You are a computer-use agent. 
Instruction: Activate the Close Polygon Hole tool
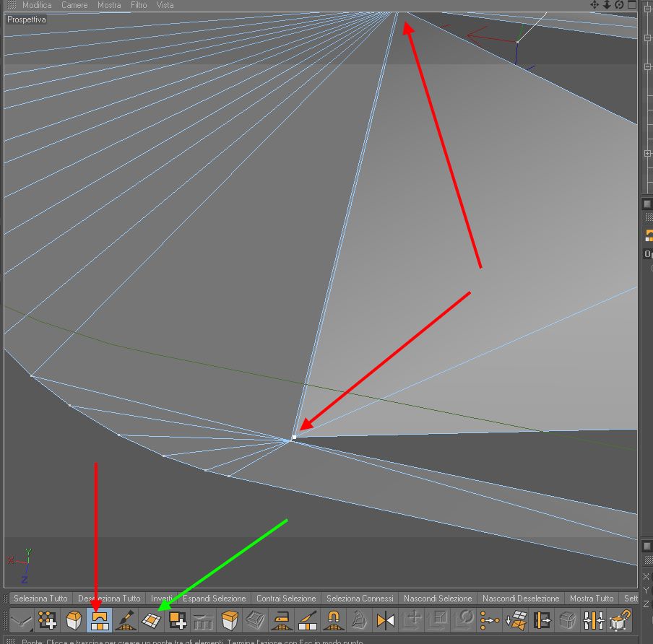152,621
